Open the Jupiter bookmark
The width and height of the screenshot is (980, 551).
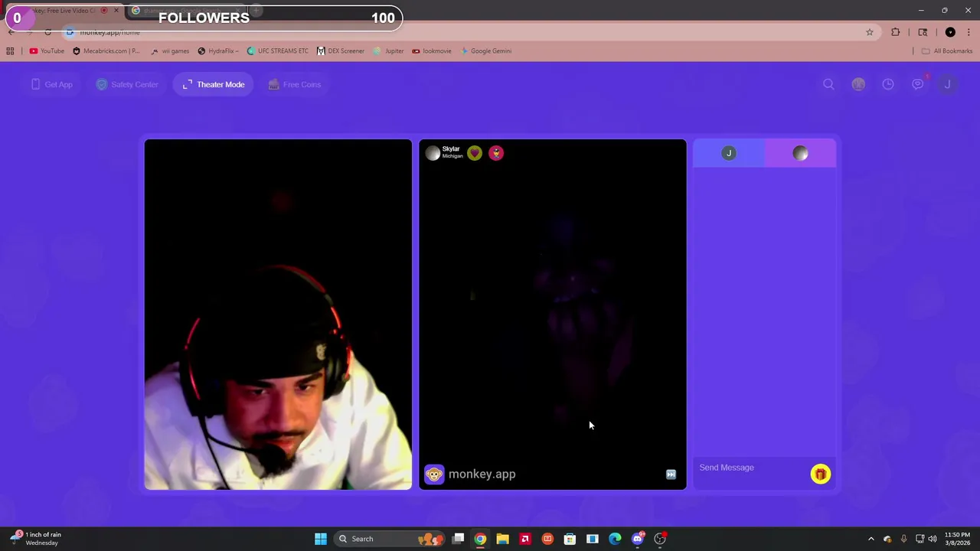(389, 51)
